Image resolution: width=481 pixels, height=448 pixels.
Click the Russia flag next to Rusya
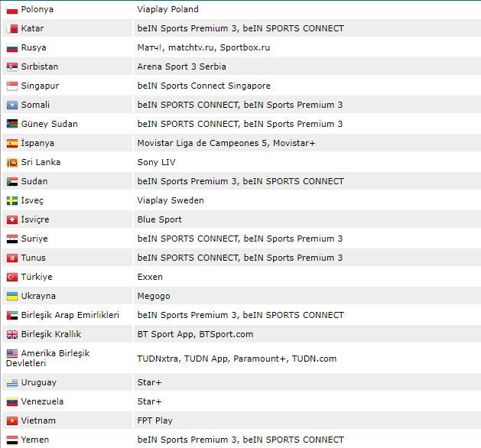pyautogui.click(x=11, y=47)
